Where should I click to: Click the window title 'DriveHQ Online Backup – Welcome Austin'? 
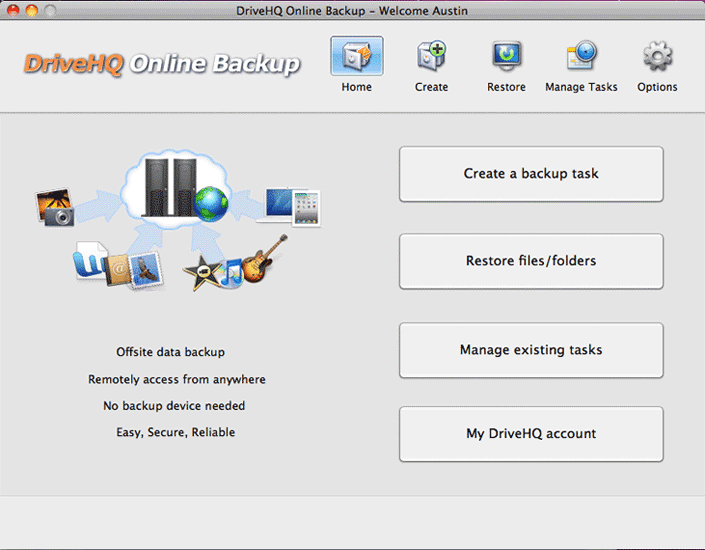tap(352, 10)
